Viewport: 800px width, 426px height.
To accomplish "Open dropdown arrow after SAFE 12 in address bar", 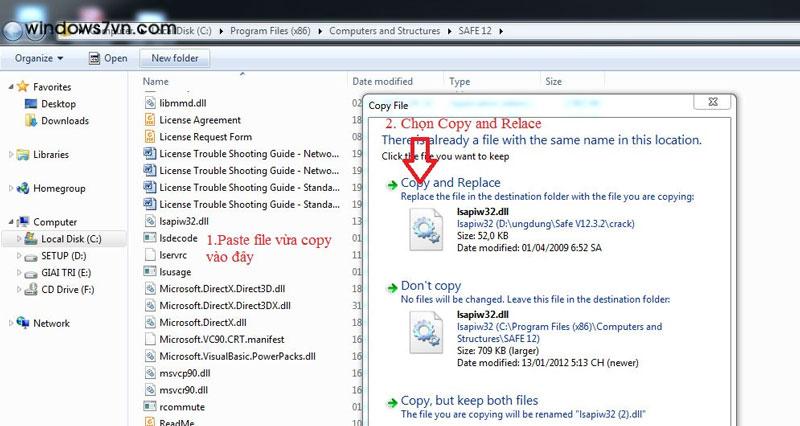I will 501,31.
